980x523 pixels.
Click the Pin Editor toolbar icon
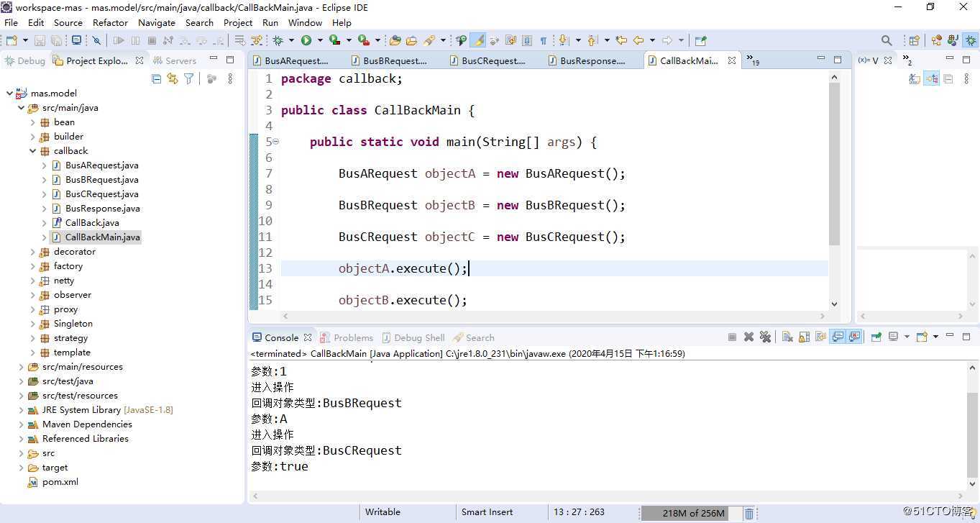[701, 41]
